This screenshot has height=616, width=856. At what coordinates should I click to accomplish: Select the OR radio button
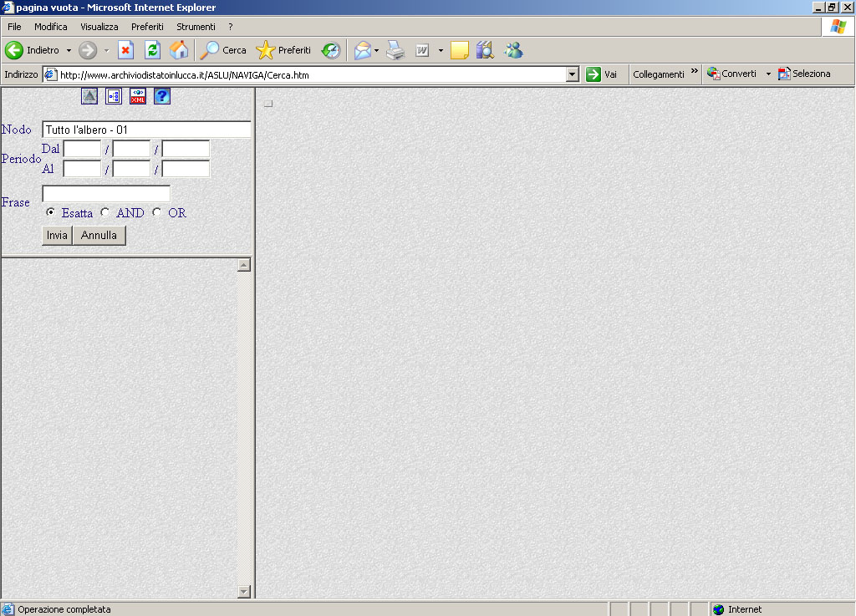click(157, 212)
